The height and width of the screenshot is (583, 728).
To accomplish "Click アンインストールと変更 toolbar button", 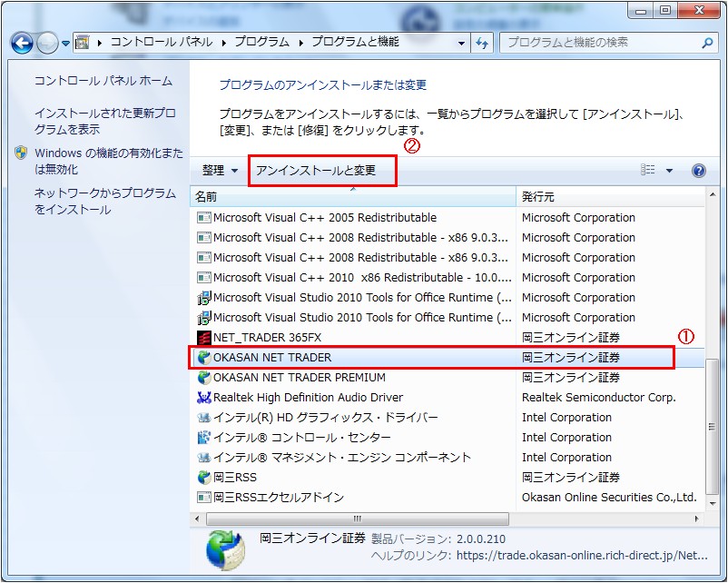I will (316, 171).
